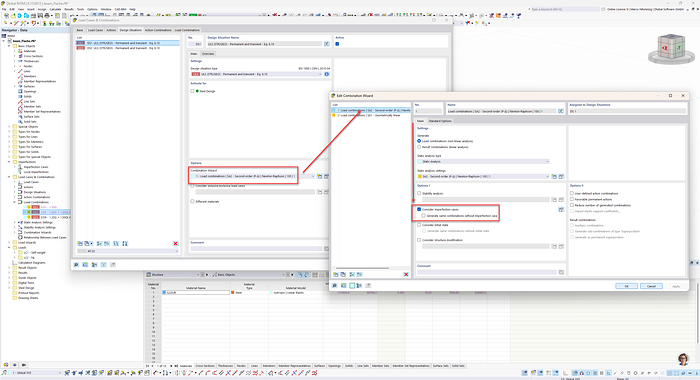Screen dimensions: 700x380
Task: Click Cancel in Edit Combination Wizard
Action: (651, 286)
